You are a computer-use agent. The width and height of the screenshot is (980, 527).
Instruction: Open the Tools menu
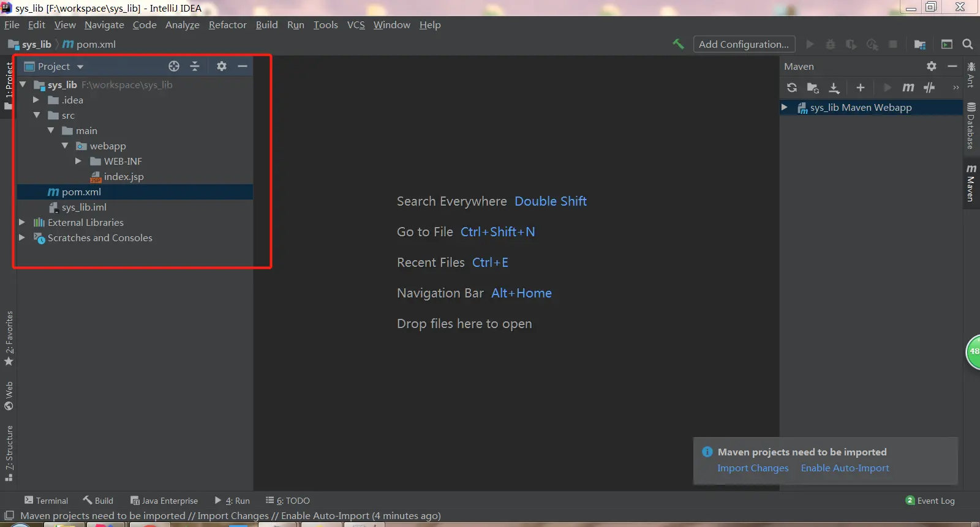326,24
